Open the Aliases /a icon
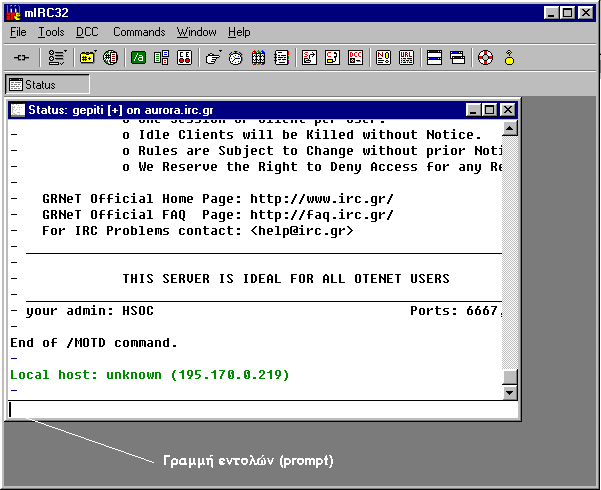 138,58
